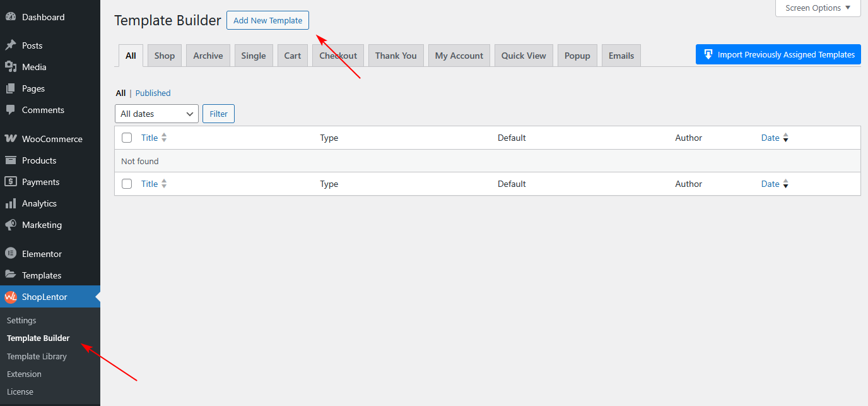
Task: Click the ShopLentor WL logo icon
Action: pos(11,297)
